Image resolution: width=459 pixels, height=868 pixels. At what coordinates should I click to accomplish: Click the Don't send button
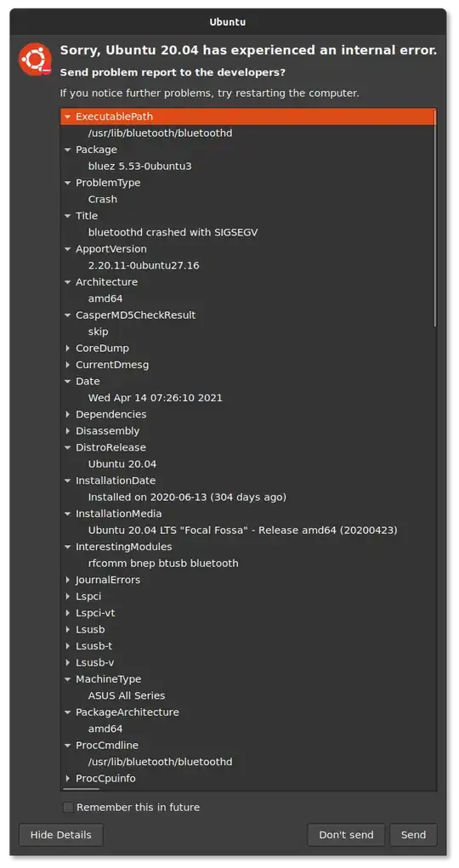click(x=346, y=835)
